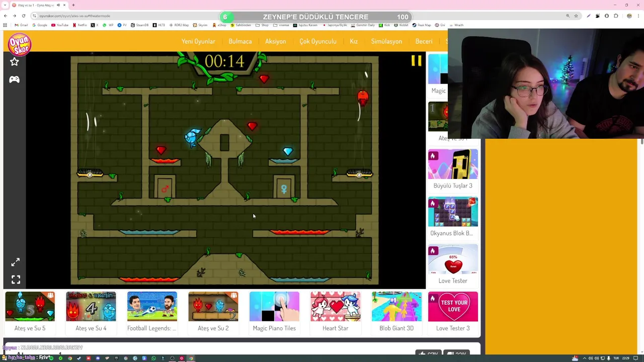644x362 pixels.
Task: Open the gamepad icon in left sidebar
Action: 14,79
